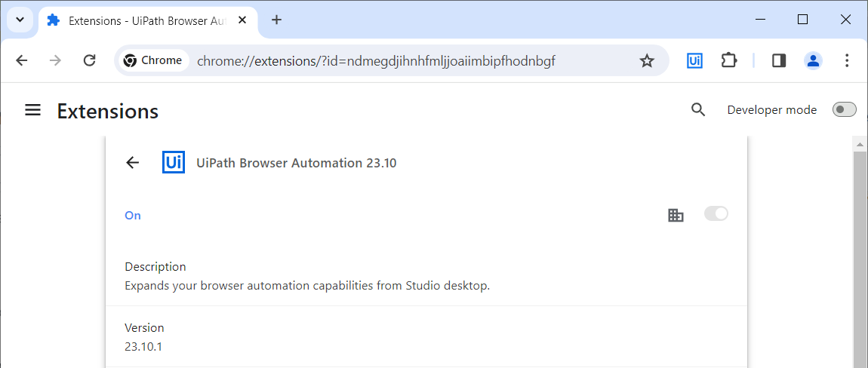
Task: Click the version number 23.10.1
Action: click(143, 347)
